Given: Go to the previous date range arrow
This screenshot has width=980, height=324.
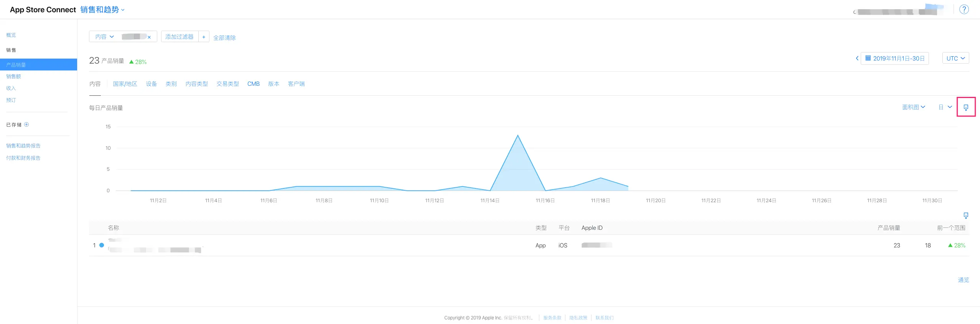Looking at the screenshot, I should coord(857,58).
